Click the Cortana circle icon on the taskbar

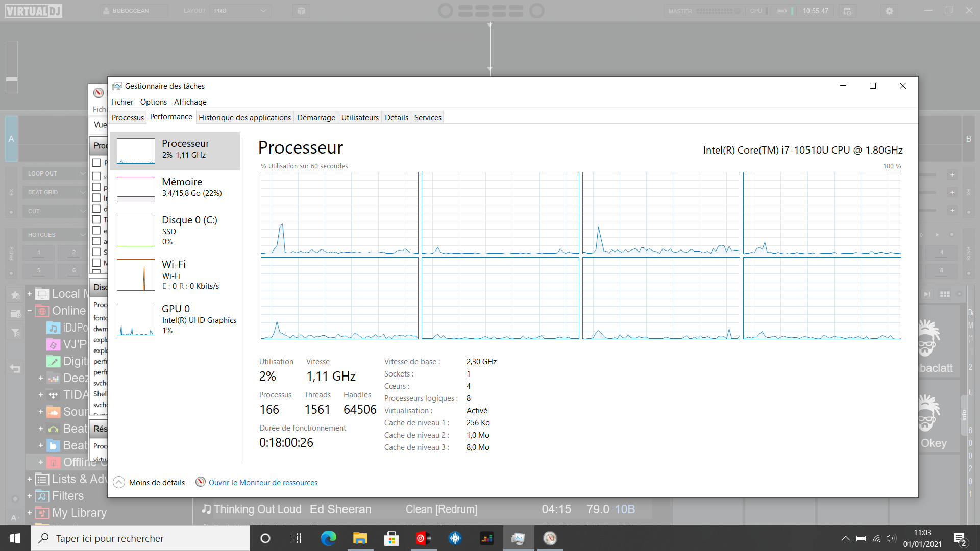pos(265,538)
